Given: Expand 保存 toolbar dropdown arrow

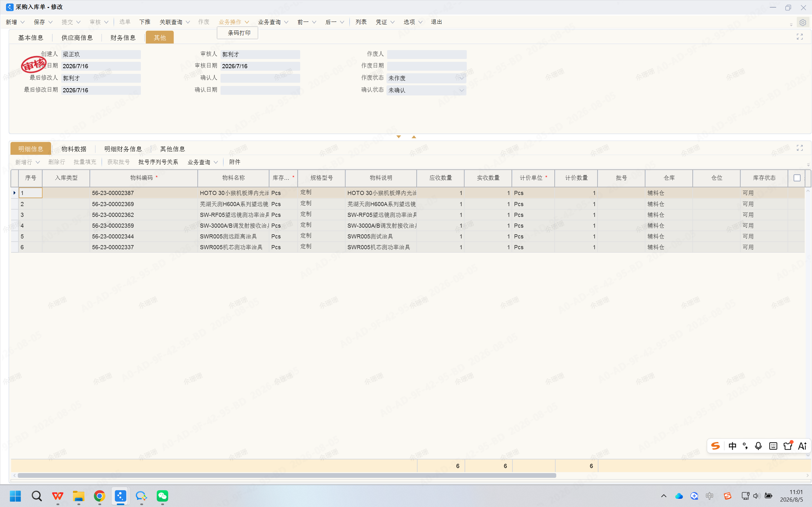Looking at the screenshot, I should point(50,22).
